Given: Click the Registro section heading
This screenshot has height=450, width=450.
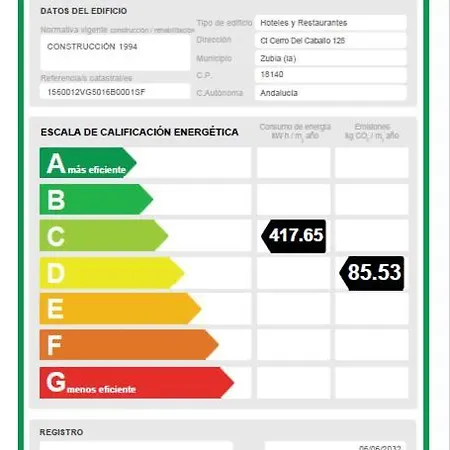Looking at the screenshot, I should 61,432.
